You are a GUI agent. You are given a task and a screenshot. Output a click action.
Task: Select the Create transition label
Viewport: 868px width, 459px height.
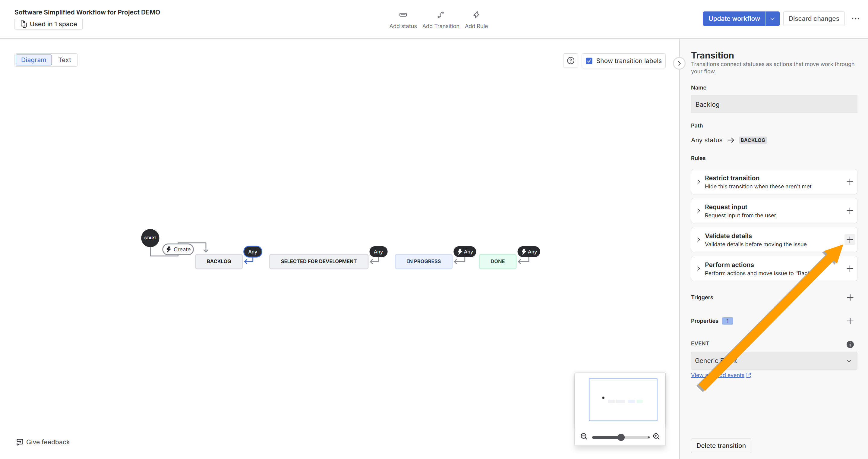tap(178, 250)
